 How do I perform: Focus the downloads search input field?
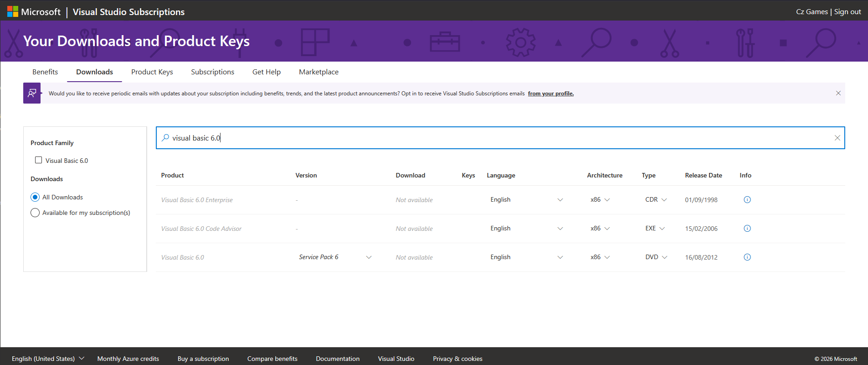(500, 138)
